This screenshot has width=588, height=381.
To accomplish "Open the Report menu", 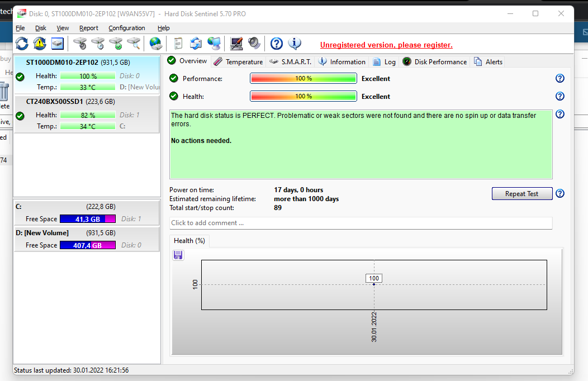I will [88, 28].
